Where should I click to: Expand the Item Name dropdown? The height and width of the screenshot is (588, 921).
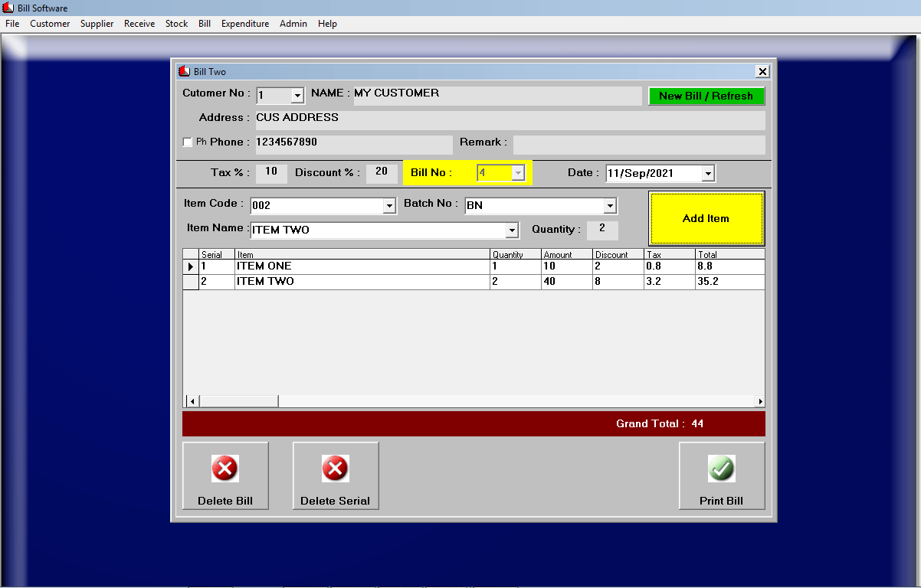[x=512, y=230]
